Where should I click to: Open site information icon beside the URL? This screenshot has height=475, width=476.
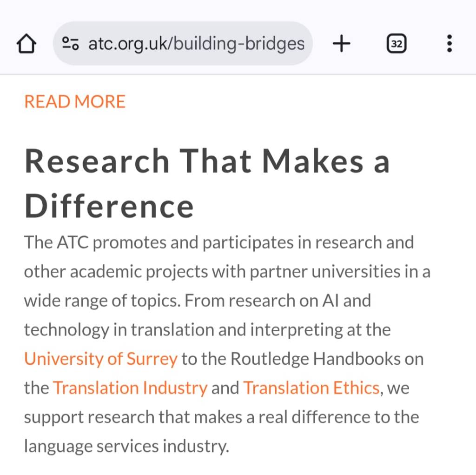71,44
